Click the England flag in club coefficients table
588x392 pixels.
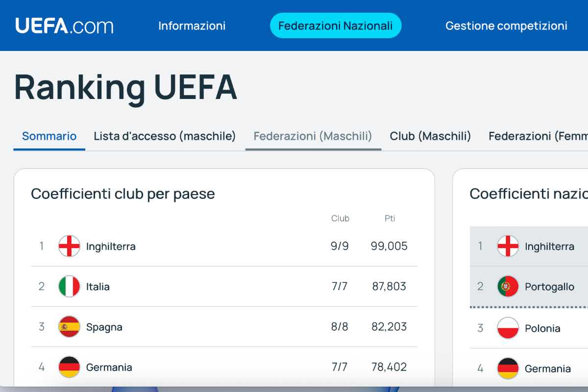click(x=69, y=246)
